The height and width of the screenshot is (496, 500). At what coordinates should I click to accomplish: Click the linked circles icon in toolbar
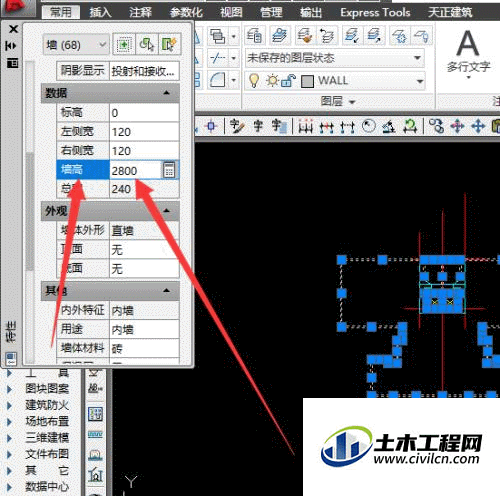click(x=436, y=126)
